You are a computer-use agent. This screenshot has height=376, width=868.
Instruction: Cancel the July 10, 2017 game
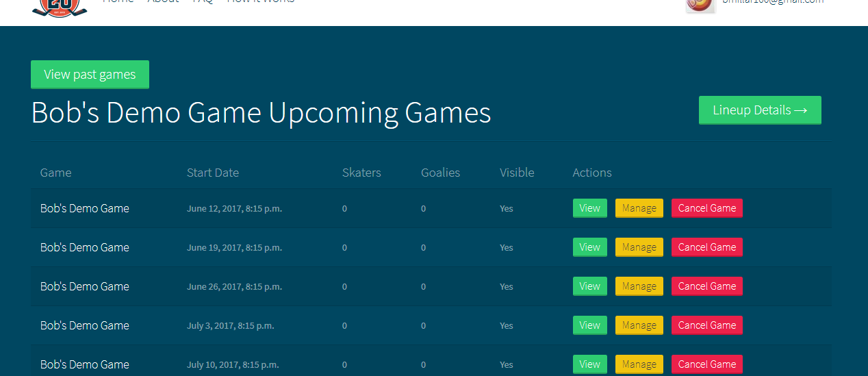pos(706,364)
